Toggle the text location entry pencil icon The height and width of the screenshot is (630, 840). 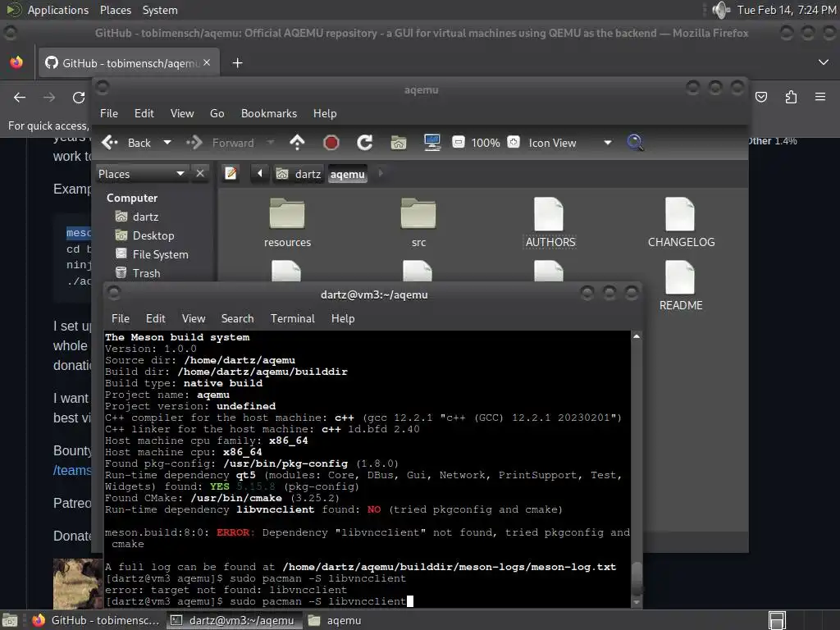coord(231,174)
